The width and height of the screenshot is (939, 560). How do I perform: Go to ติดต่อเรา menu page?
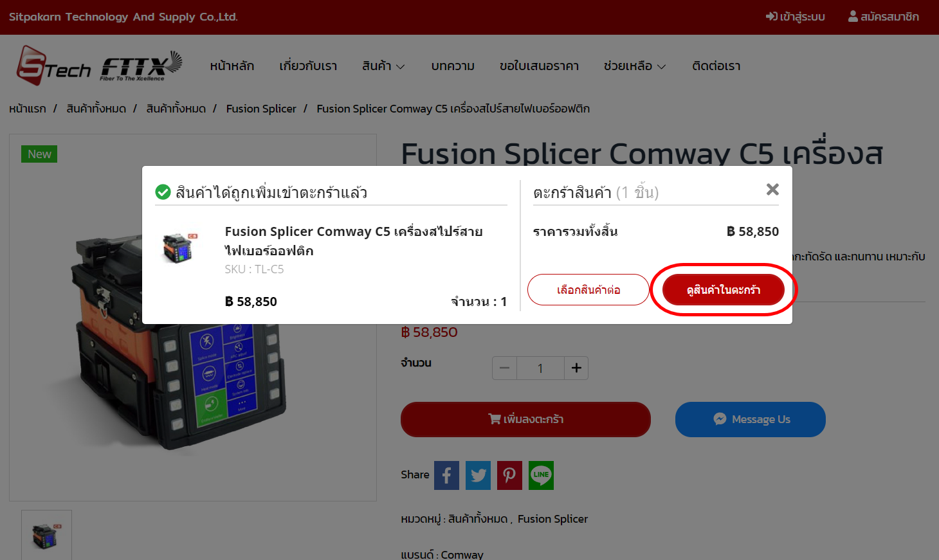click(x=716, y=66)
